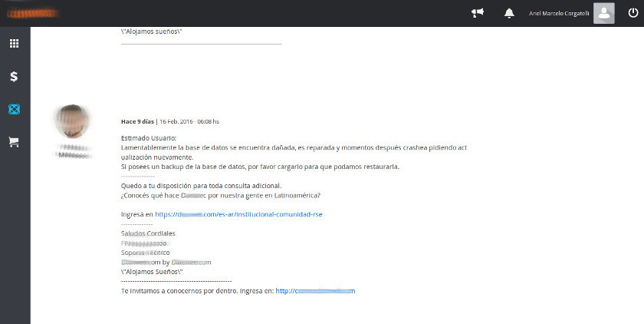Click the notifications bell icon
644x324 pixels.
coord(509,13)
